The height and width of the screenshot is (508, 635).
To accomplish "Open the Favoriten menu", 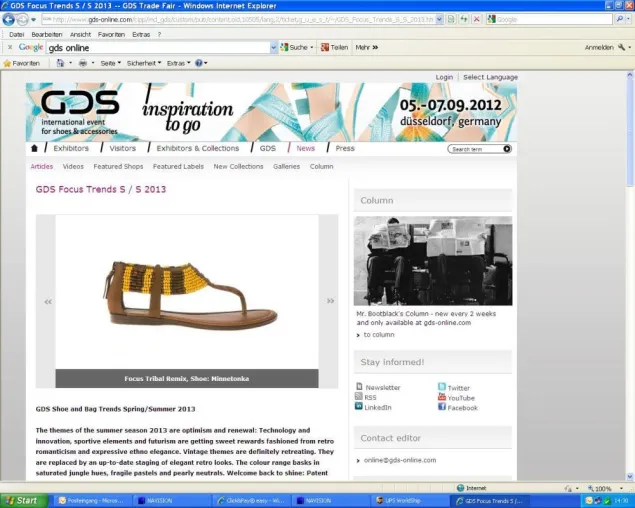I will tap(111, 34).
